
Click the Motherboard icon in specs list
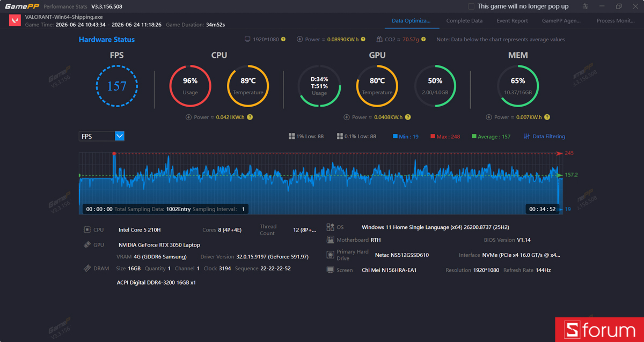coord(331,240)
